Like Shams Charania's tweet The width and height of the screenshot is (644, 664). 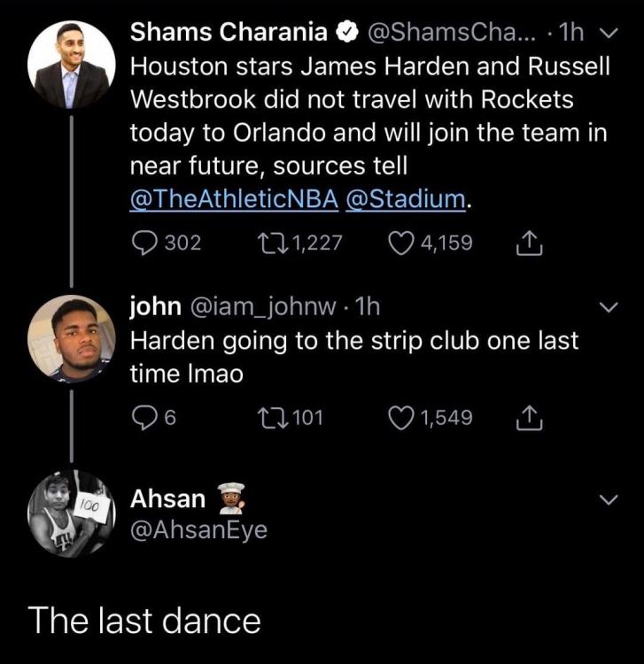click(x=404, y=243)
